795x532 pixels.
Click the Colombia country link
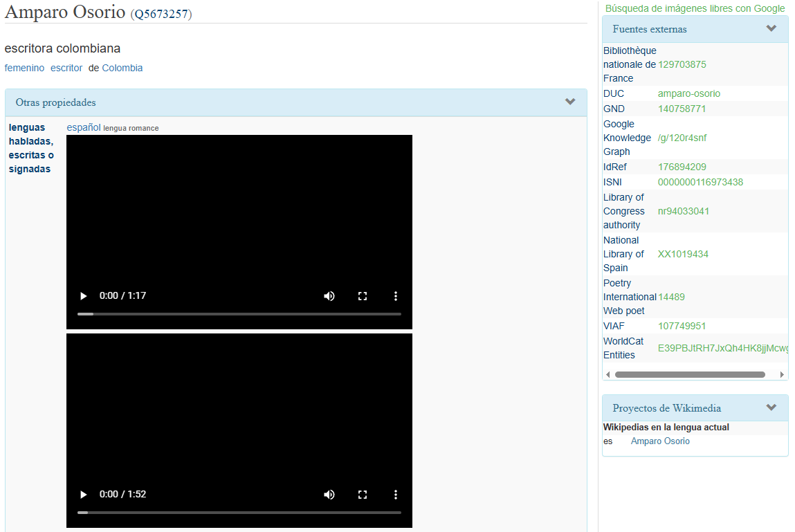[122, 68]
